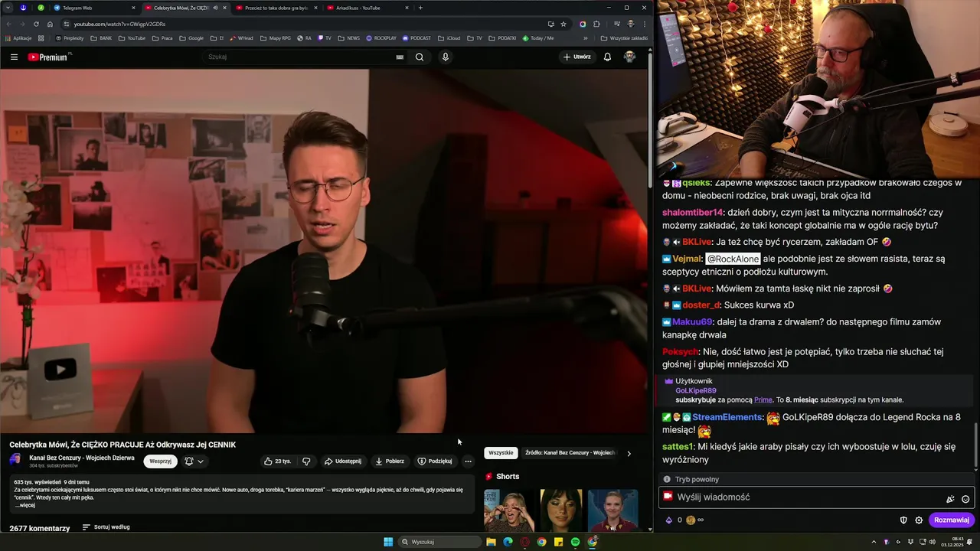Like the video with 23 tys. thumbs up
Screen dimensions: 980x551
click(x=278, y=461)
